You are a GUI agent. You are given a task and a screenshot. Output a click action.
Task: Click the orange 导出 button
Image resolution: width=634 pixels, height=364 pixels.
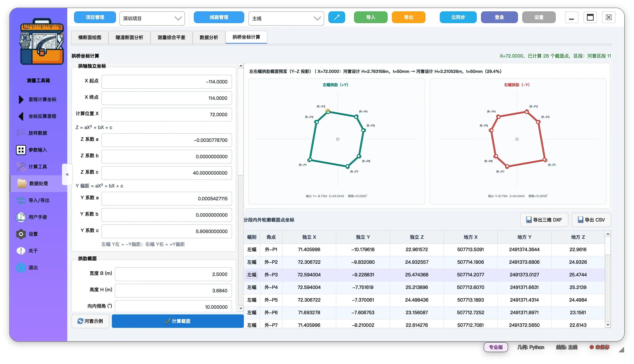coord(408,17)
